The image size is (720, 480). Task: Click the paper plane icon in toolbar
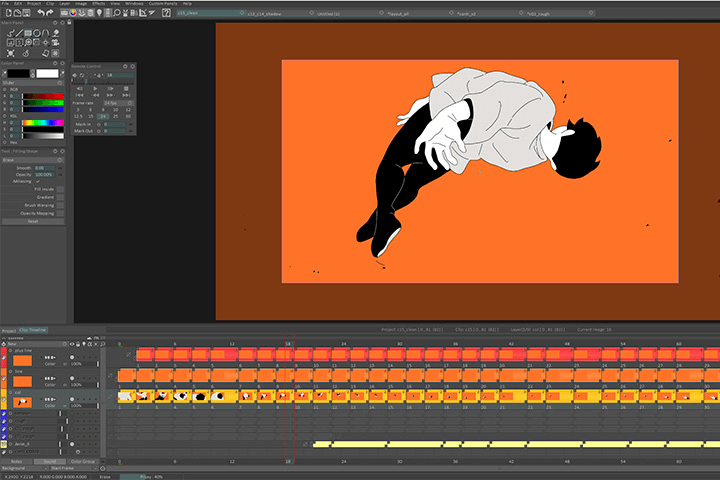point(152,13)
